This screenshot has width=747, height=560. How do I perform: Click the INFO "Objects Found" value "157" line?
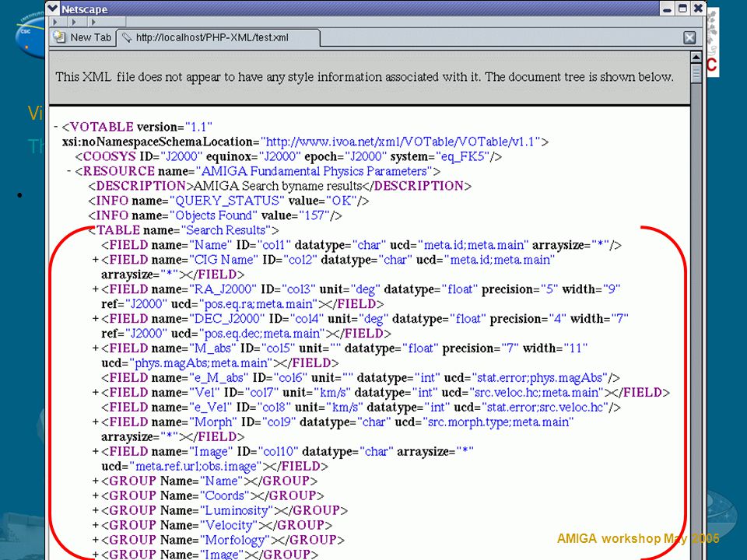[215, 215]
